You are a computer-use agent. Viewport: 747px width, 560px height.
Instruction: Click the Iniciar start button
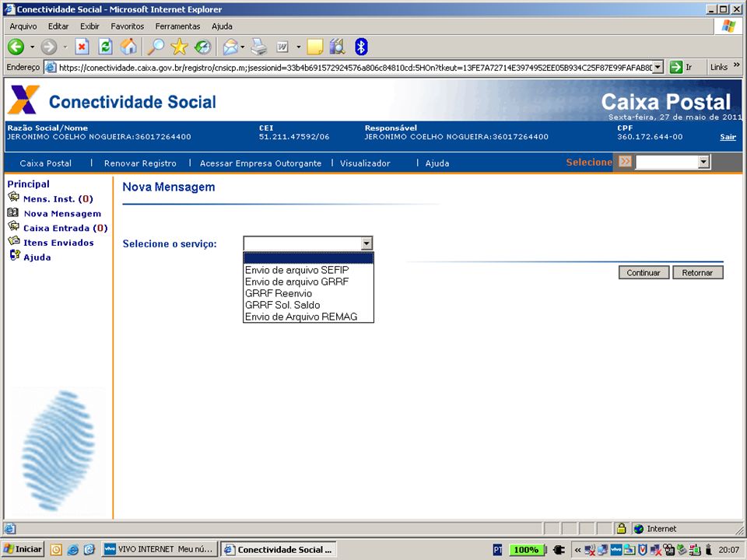pyautogui.click(x=23, y=550)
